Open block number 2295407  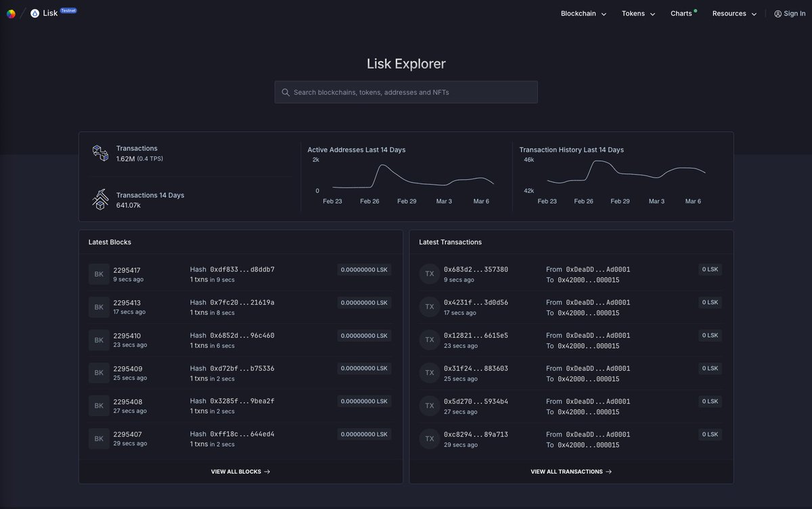tap(127, 435)
